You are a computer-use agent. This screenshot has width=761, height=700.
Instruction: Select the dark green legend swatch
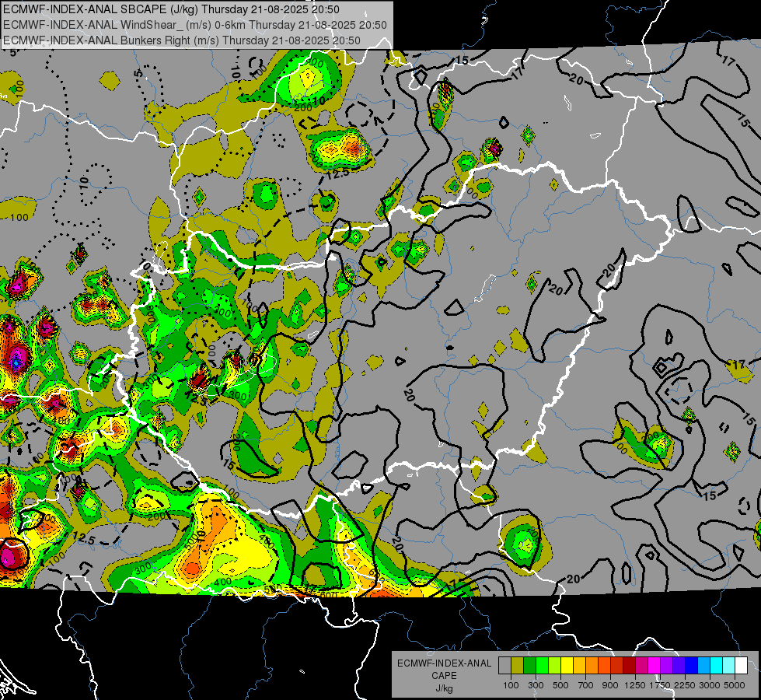click(x=529, y=666)
